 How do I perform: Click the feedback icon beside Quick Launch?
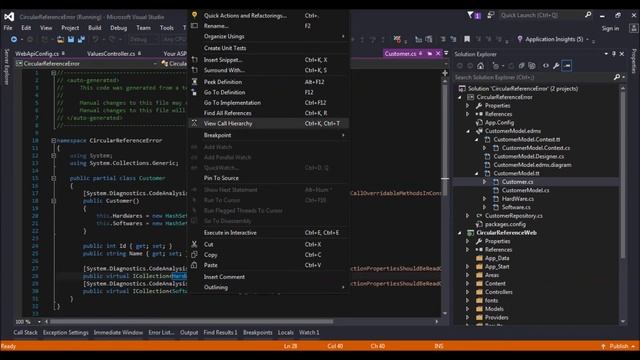click(490, 15)
